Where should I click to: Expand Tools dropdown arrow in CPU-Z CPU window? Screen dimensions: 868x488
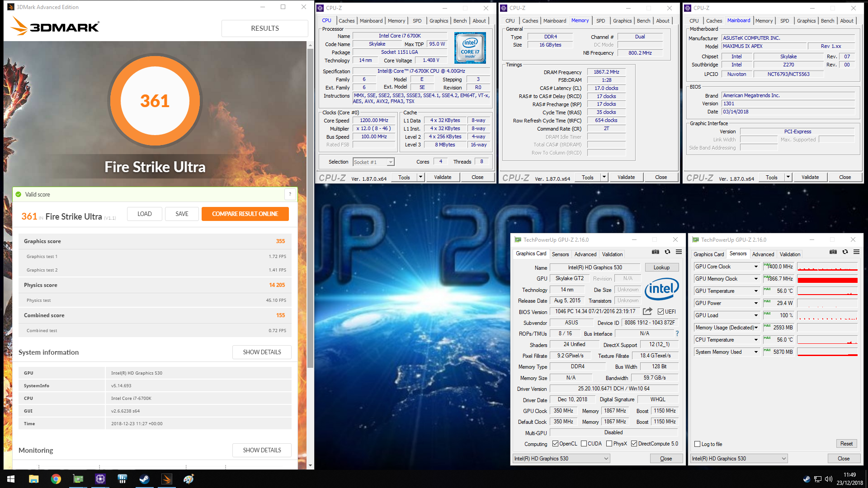420,177
